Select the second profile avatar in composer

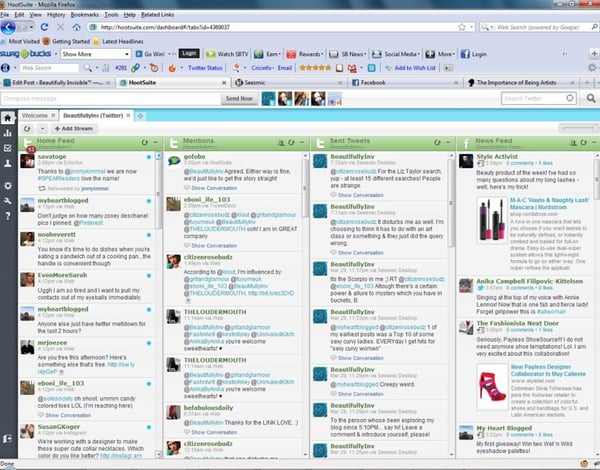pyautogui.click(x=285, y=99)
